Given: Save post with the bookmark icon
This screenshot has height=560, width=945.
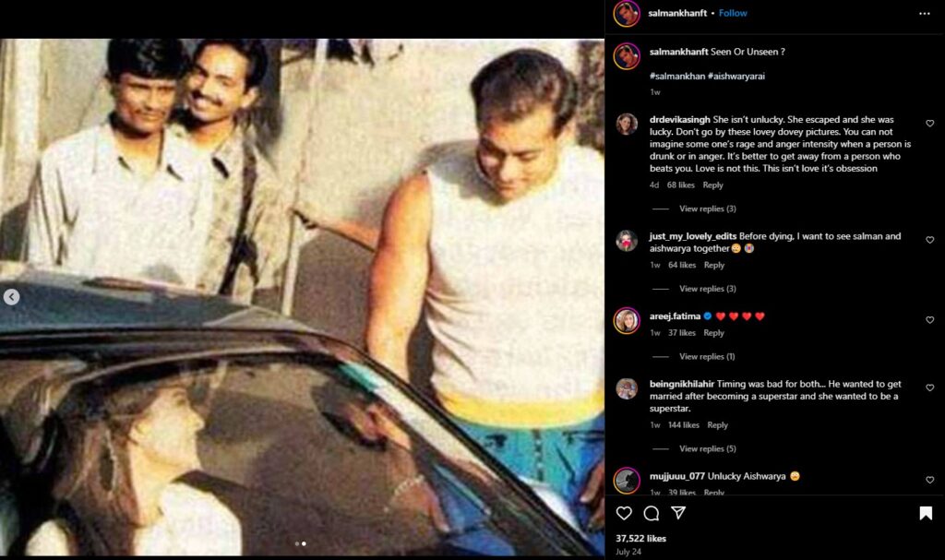Looking at the screenshot, I should [x=926, y=513].
